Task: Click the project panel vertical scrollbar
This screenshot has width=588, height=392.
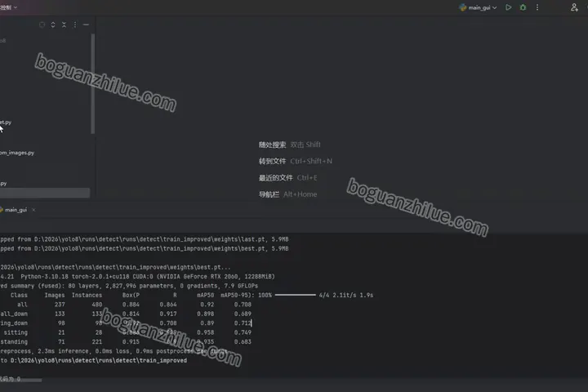Action: click(x=92, y=83)
